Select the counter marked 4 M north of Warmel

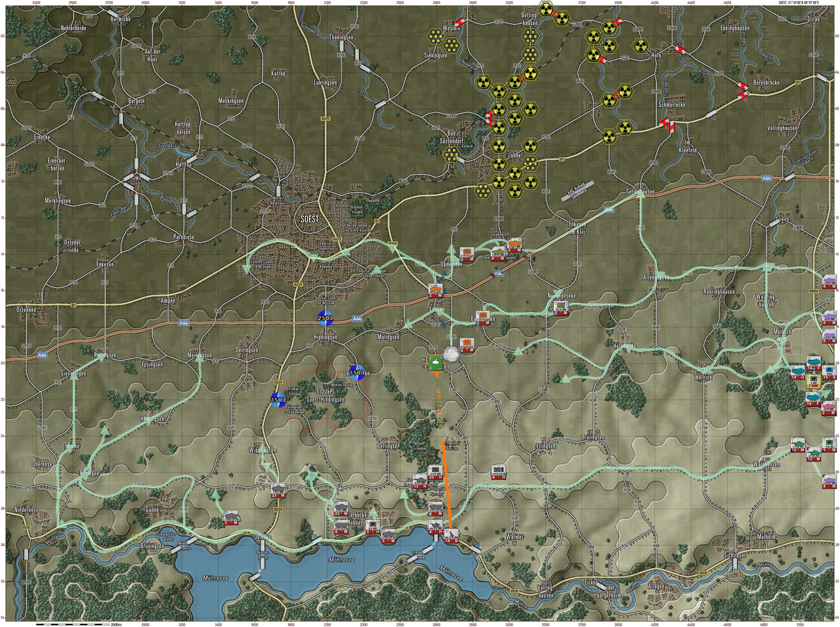[x=499, y=472]
